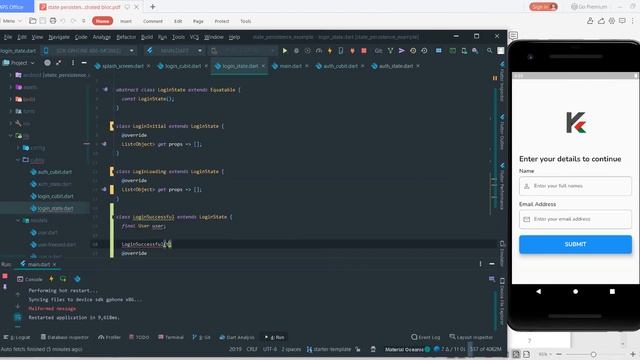Hide the Run panel with minus icon
640x360 pixels.
point(492,264)
